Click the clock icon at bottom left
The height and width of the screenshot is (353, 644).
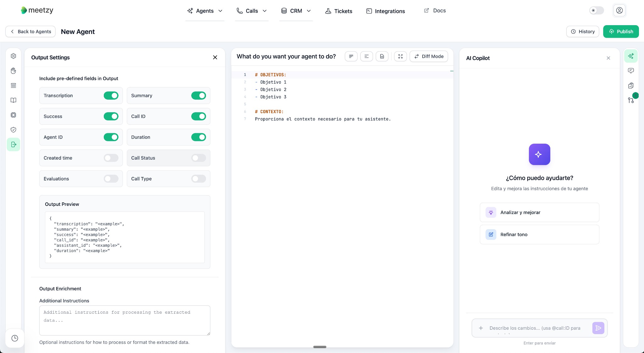(15, 338)
